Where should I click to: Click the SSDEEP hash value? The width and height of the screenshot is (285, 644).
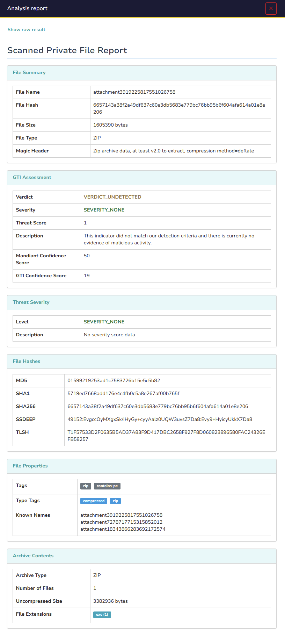tap(160, 420)
